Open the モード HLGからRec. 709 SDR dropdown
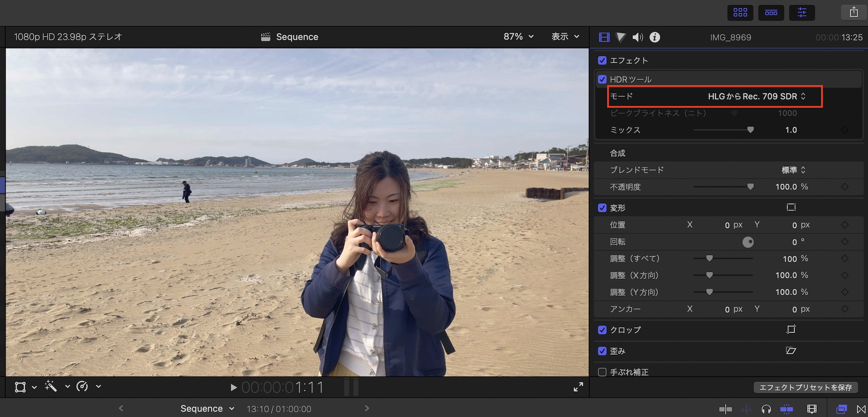 [756, 96]
